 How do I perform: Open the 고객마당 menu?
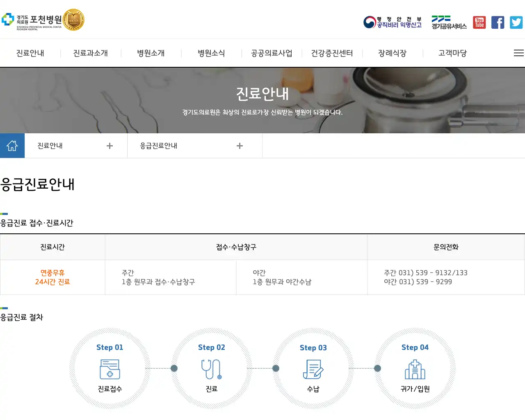452,53
